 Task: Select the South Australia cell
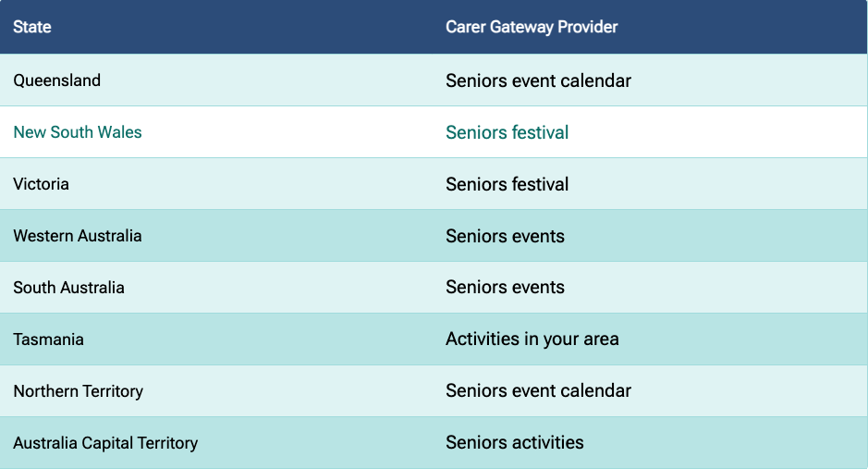coord(69,288)
